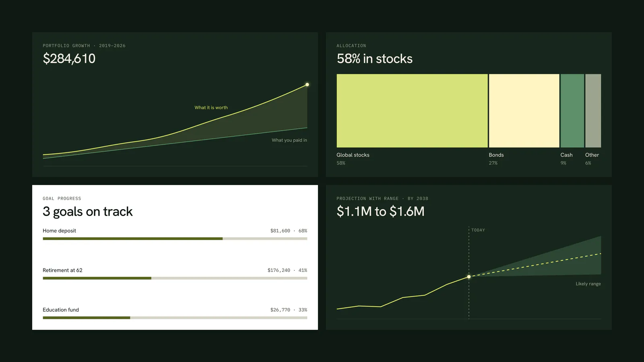The image size is (644, 362).
Task: Click the today dot on projection line
Action: 469,277
